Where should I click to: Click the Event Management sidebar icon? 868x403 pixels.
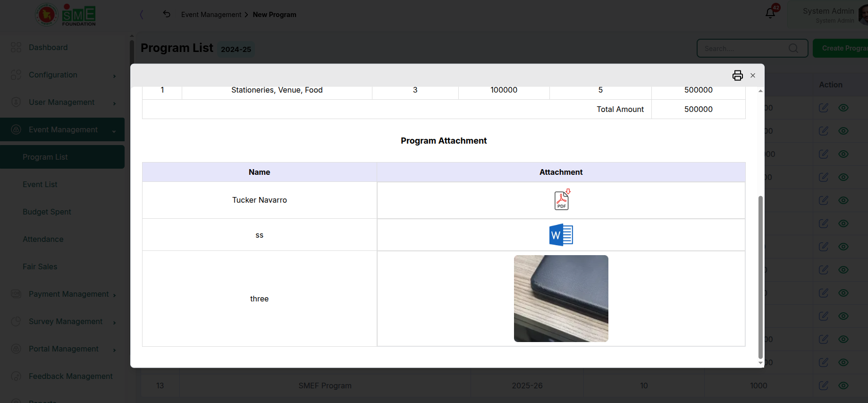coord(16,129)
